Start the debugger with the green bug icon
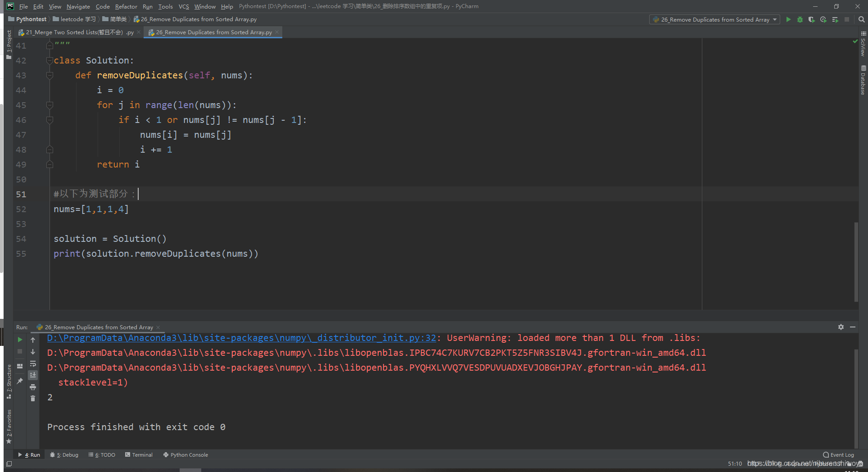The height and width of the screenshot is (472, 868). (x=800, y=19)
